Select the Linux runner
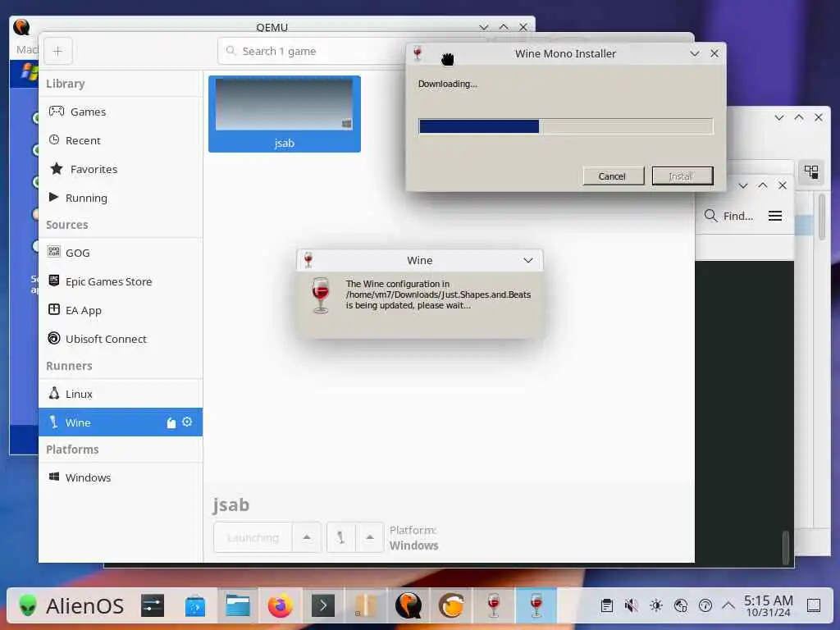The width and height of the screenshot is (840, 630). (x=121, y=394)
